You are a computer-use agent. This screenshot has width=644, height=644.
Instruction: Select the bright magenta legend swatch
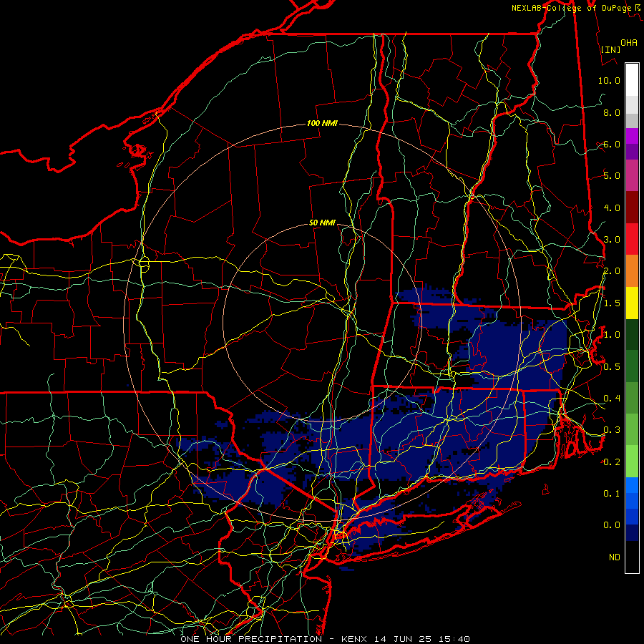pos(632,136)
